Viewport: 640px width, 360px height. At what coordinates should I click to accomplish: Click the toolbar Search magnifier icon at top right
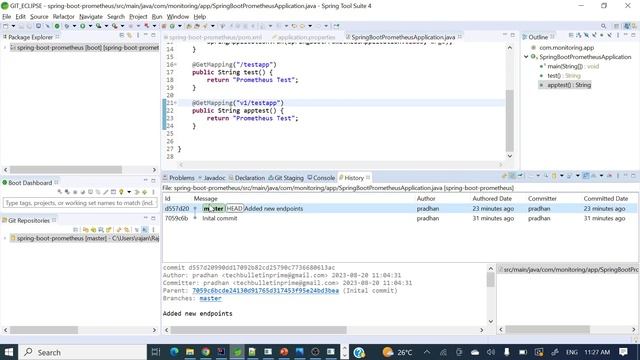coord(603,26)
